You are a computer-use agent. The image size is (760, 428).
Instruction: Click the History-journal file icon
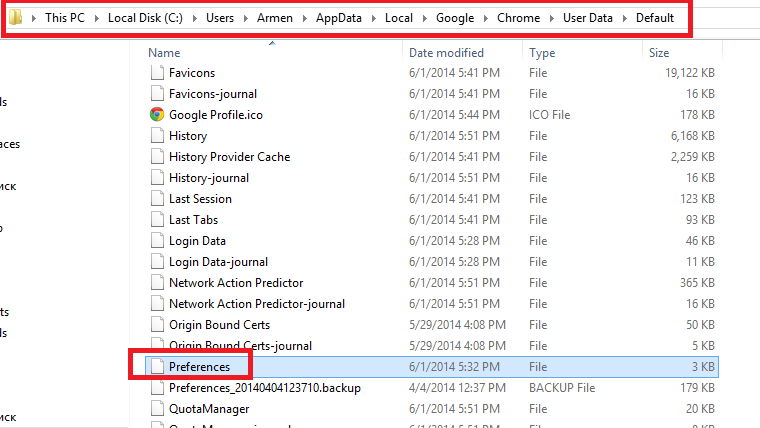(157, 177)
